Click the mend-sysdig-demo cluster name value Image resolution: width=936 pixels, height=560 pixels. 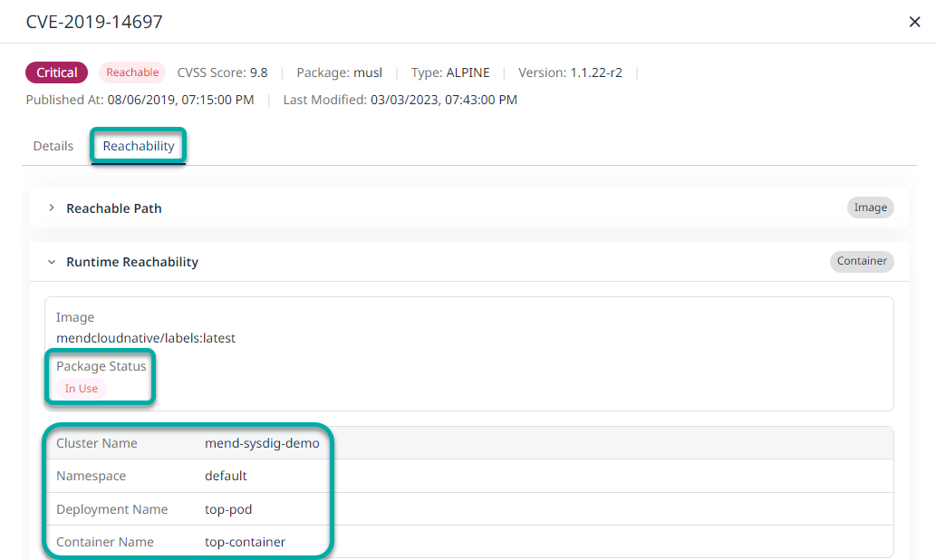(262, 443)
